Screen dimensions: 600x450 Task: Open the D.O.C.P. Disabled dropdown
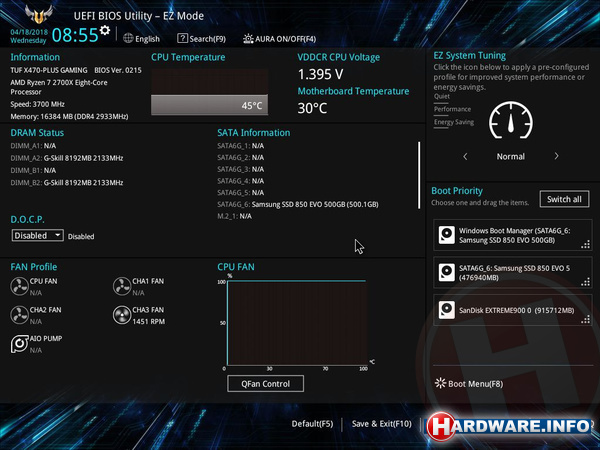38,235
